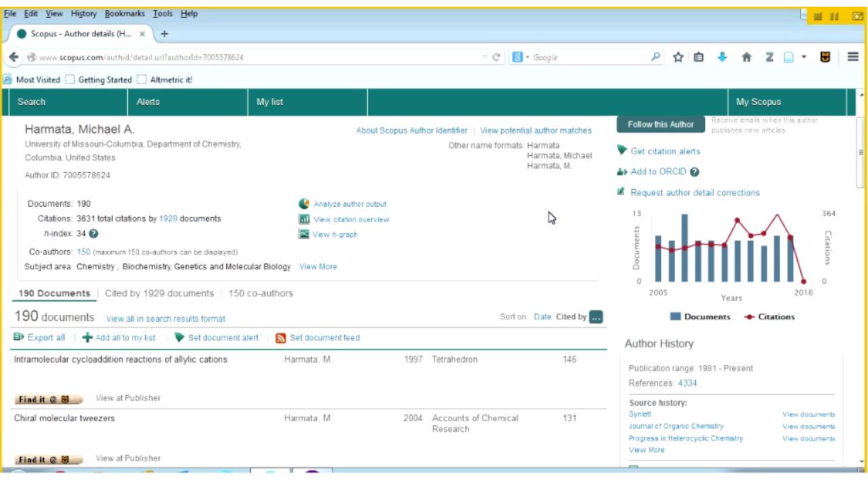Open the Tools menu

(163, 14)
